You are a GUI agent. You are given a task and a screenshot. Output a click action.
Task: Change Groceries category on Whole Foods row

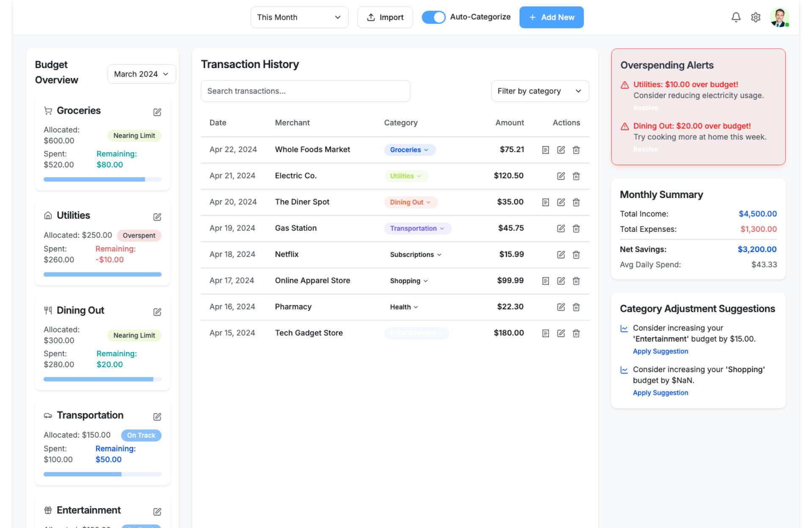[409, 150]
